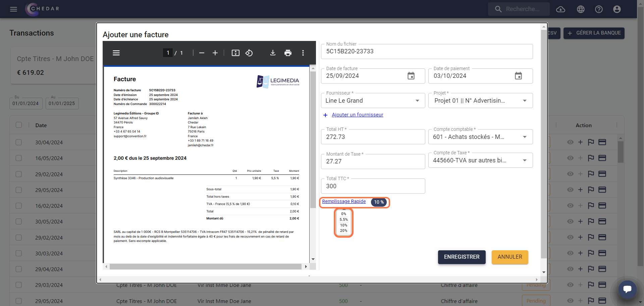Choose 20% in tax rate list
The width and height of the screenshot is (644, 306).
pos(343,231)
